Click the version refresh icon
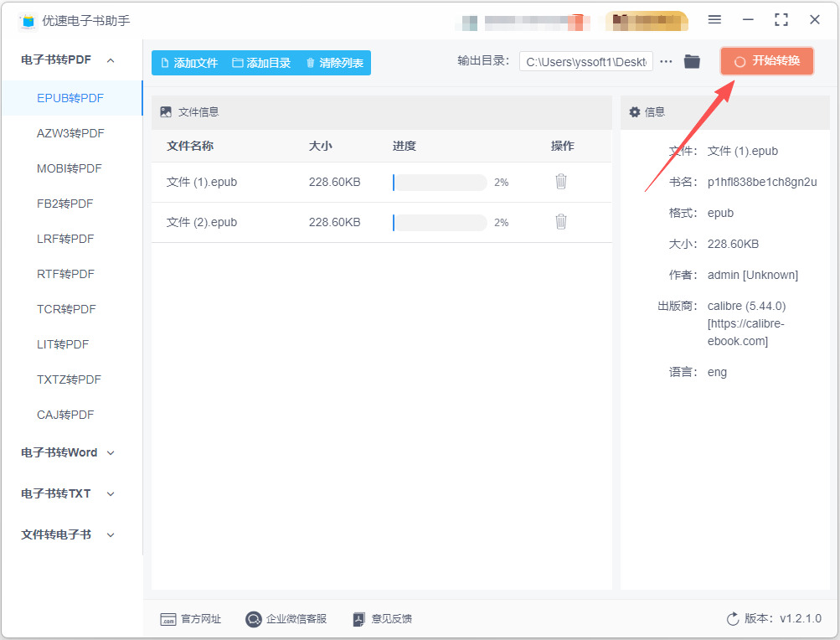The image size is (840, 640). (732, 619)
